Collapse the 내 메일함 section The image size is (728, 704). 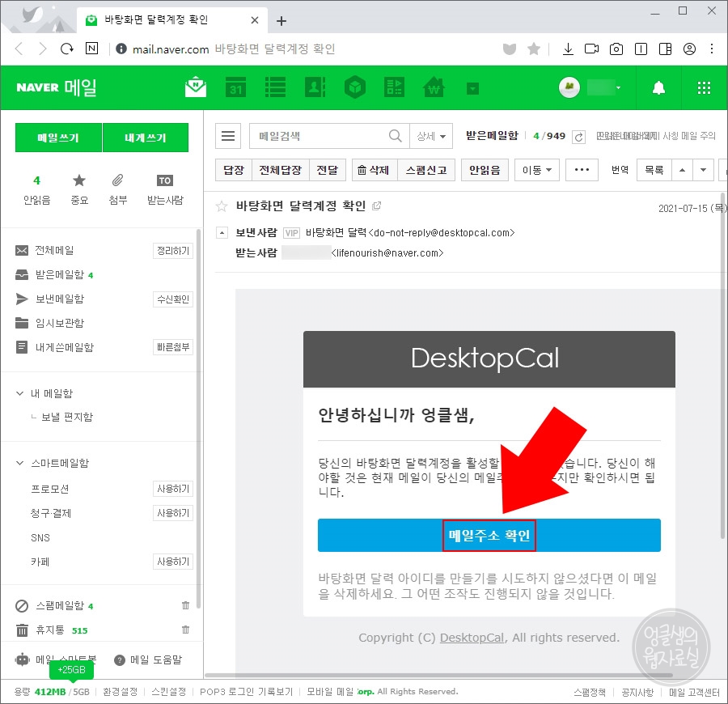[x=19, y=393]
